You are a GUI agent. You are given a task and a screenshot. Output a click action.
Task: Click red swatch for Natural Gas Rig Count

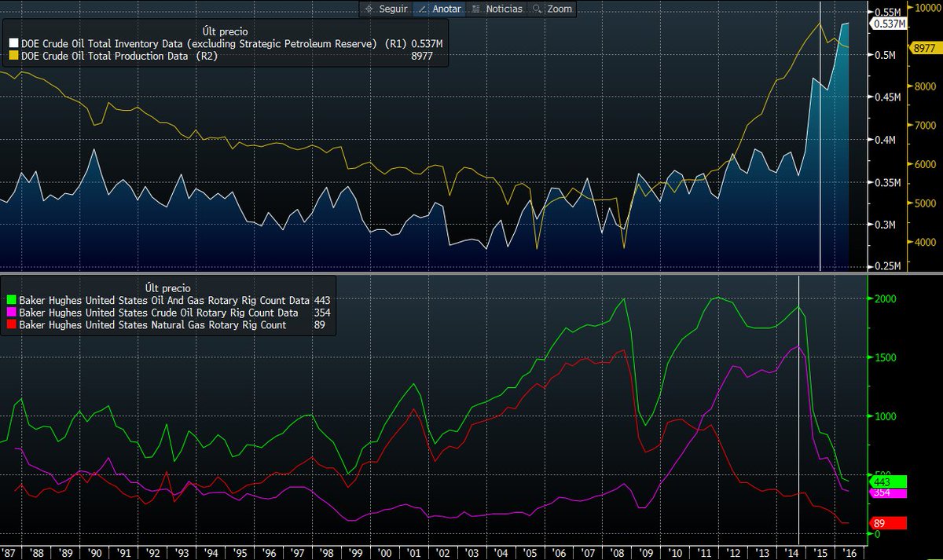13,324
